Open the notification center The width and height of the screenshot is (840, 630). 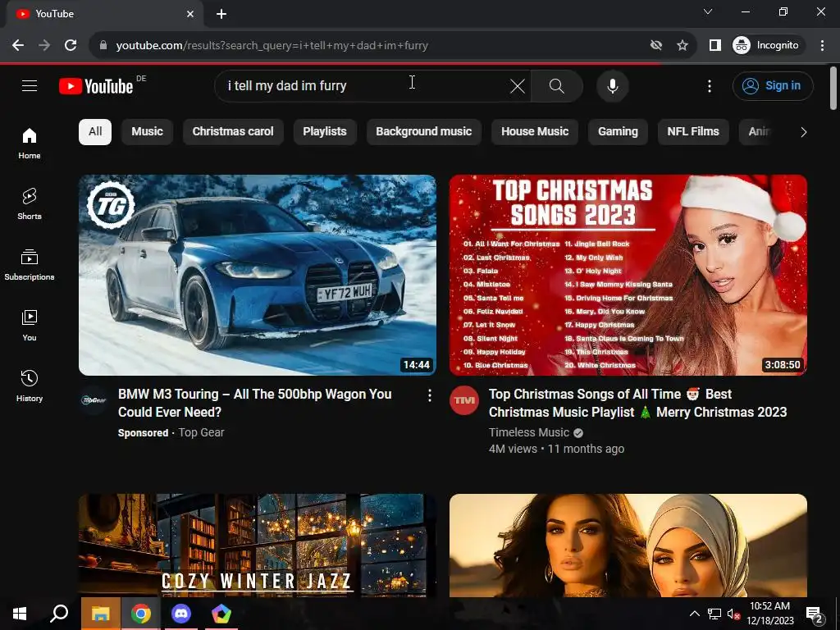815,614
